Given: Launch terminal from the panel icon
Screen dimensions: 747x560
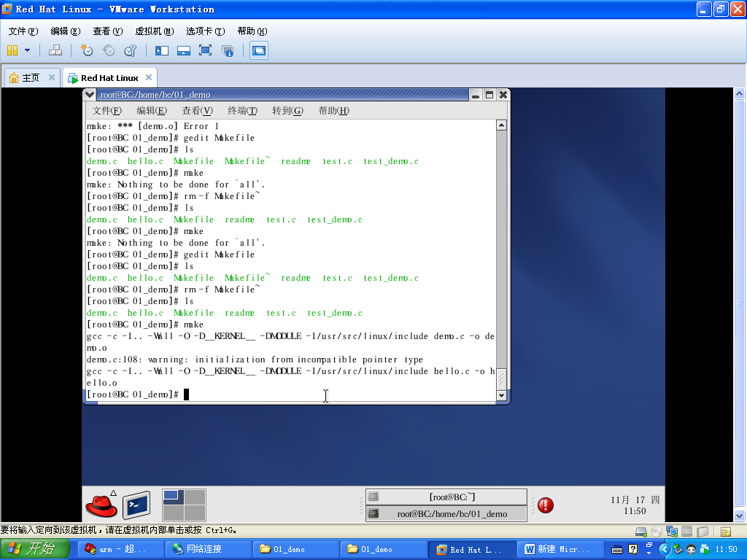Looking at the screenshot, I should [136, 505].
